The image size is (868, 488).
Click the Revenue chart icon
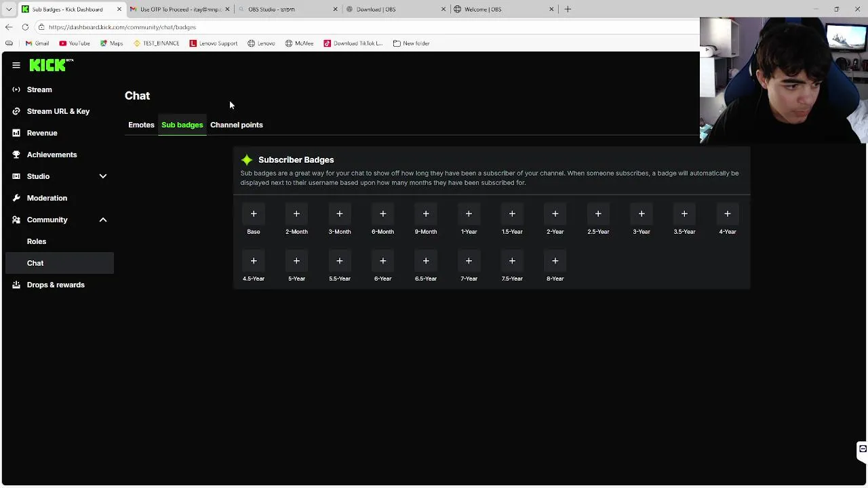16,133
